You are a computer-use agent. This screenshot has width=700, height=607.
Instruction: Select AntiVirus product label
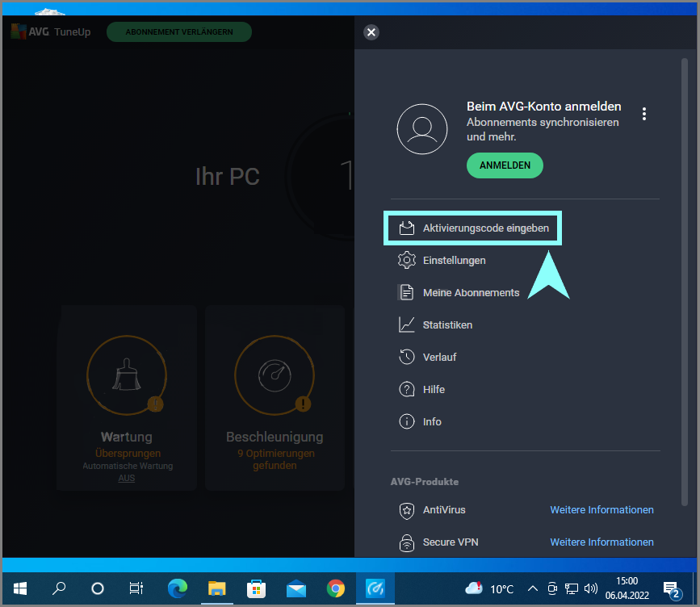[x=444, y=509]
